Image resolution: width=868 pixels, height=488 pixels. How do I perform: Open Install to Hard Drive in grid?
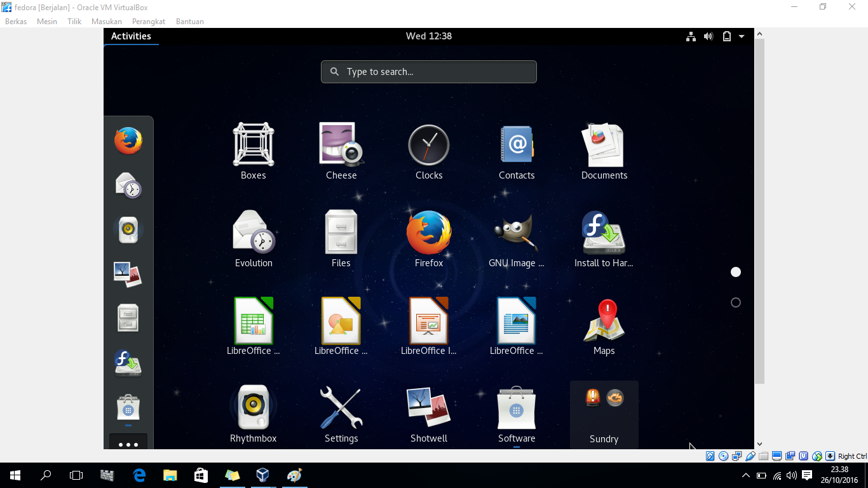coord(604,239)
